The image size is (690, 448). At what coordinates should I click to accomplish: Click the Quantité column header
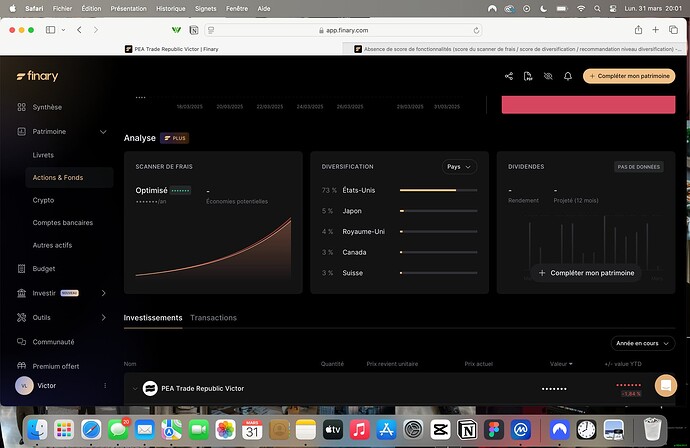click(x=332, y=364)
